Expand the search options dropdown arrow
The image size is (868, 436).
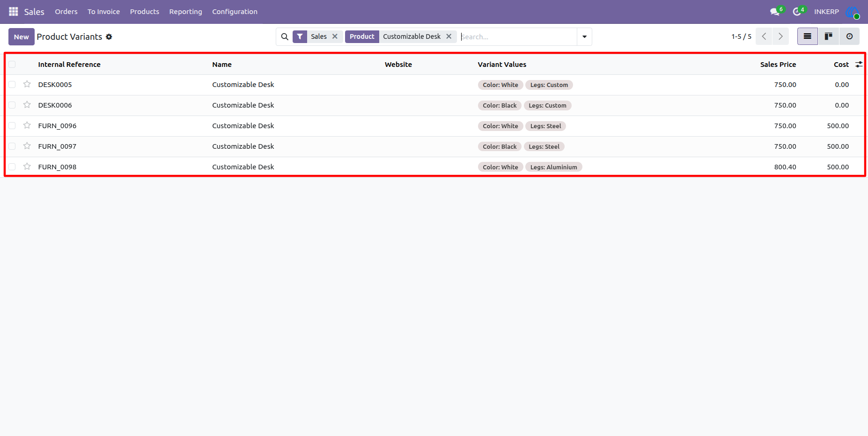tap(584, 36)
